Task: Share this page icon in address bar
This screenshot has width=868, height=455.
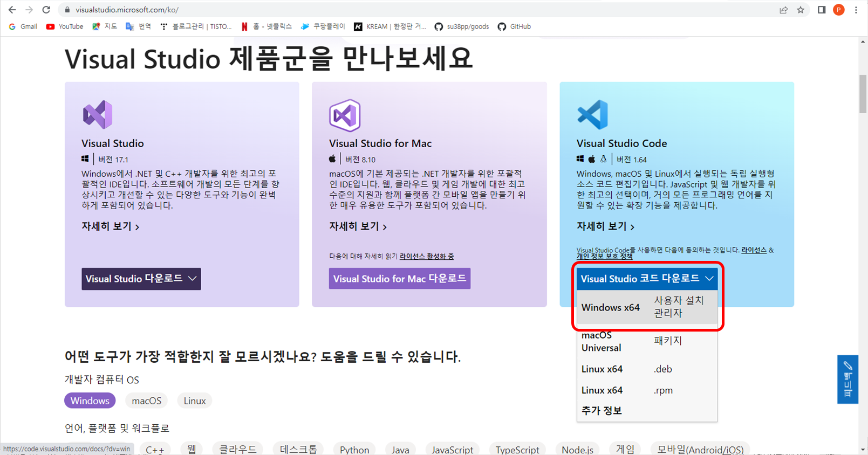Action: click(783, 10)
